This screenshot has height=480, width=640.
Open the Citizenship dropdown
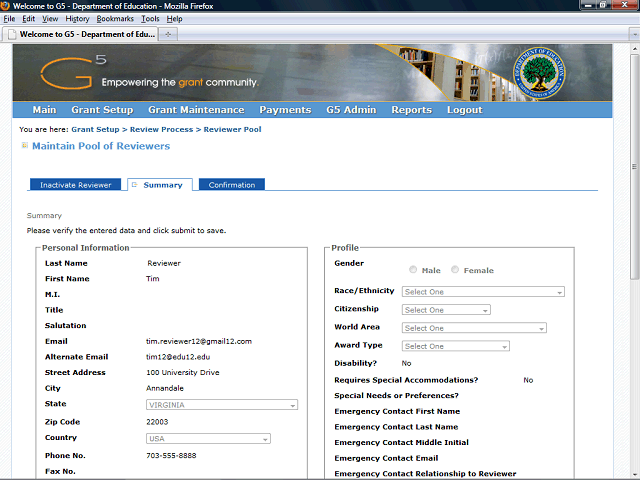point(446,310)
